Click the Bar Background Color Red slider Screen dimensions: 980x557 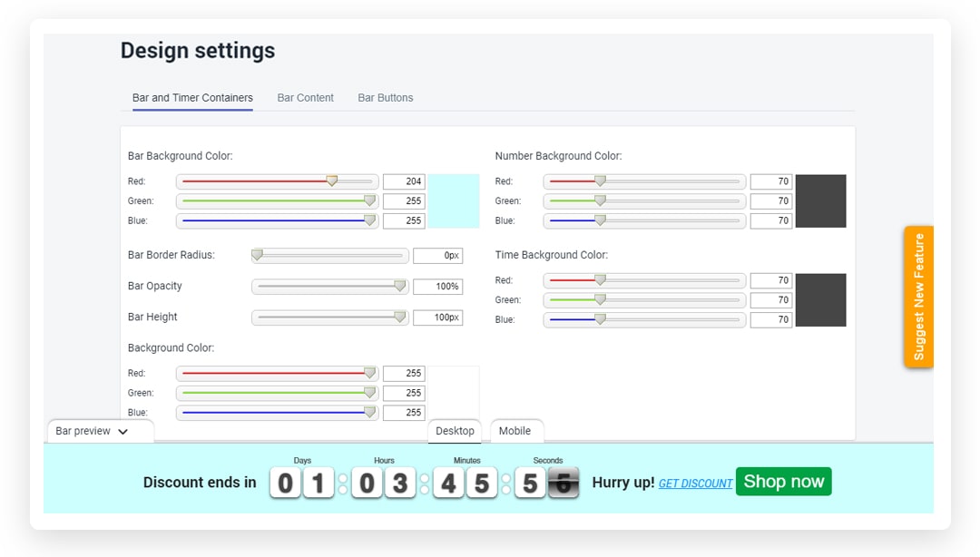pyautogui.click(x=278, y=181)
